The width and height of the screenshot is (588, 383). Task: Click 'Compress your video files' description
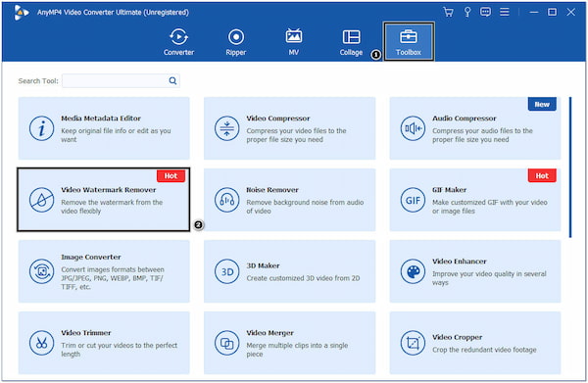tap(296, 135)
